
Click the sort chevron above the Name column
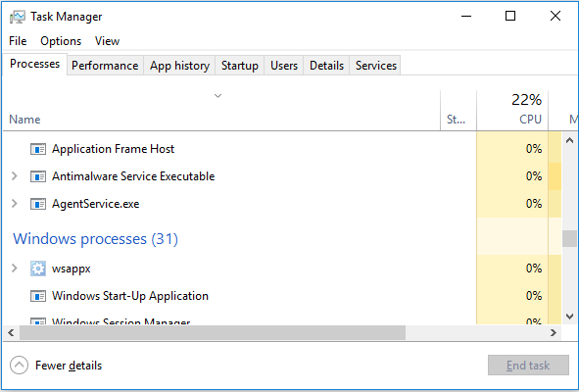[x=217, y=96]
